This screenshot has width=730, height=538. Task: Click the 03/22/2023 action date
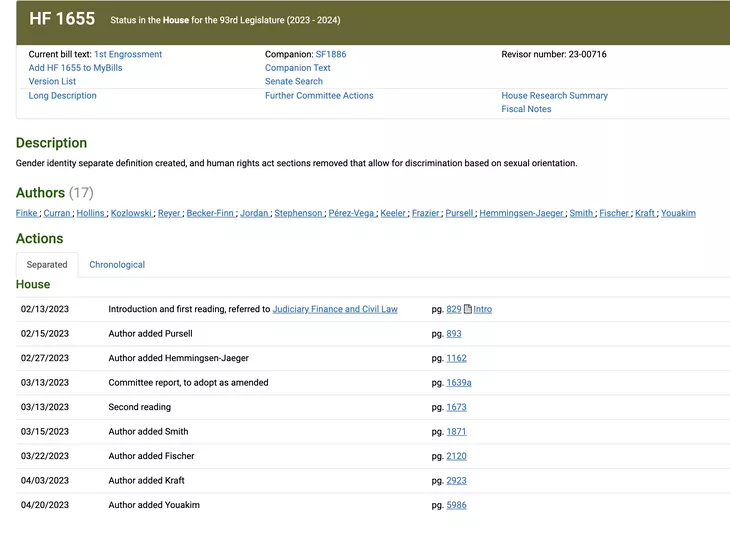click(x=45, y=456)
